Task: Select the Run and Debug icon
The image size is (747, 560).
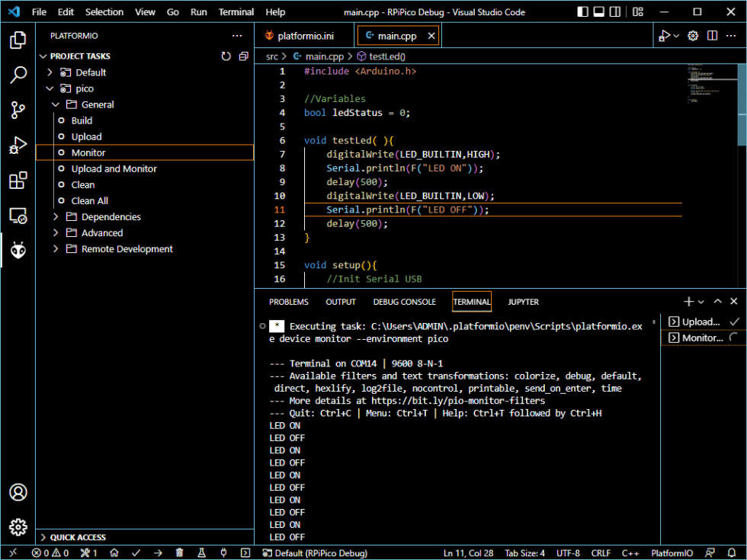Action: pos(18,145)
